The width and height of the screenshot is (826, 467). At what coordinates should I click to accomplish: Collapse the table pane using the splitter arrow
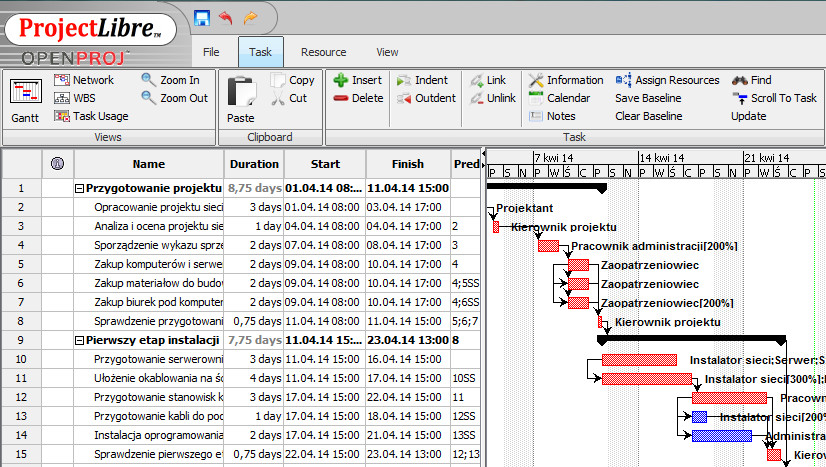pos(484,153)
